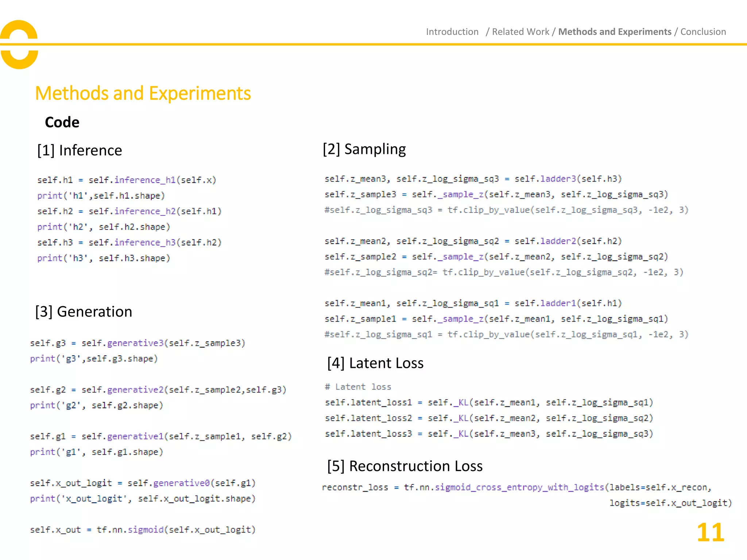The height and width of the screenshot is (560, 747).
Task: Select the [2] Sampling heading
Action: (x=364, y=149)
